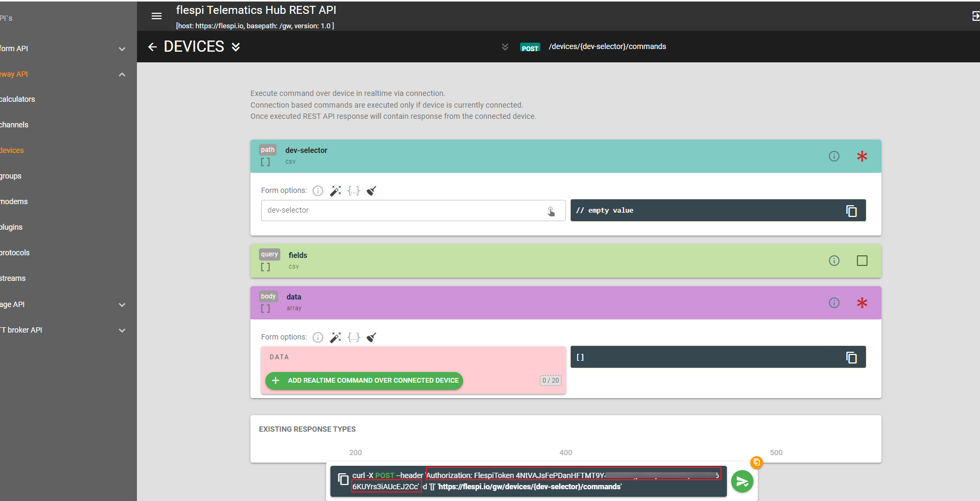
Task: Open Form options info for data body
Action: click(x=318, y=337)
